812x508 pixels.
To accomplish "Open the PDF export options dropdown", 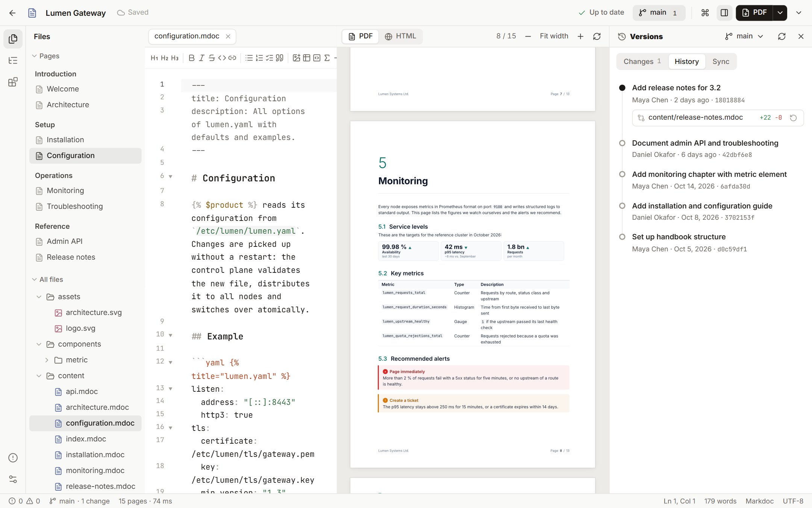I will coord(780,13).
